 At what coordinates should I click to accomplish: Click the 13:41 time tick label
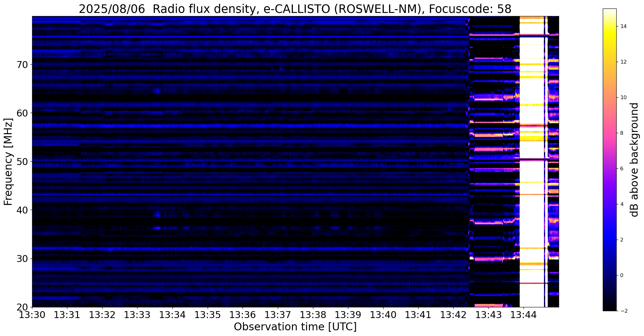[x=418, y=315]
